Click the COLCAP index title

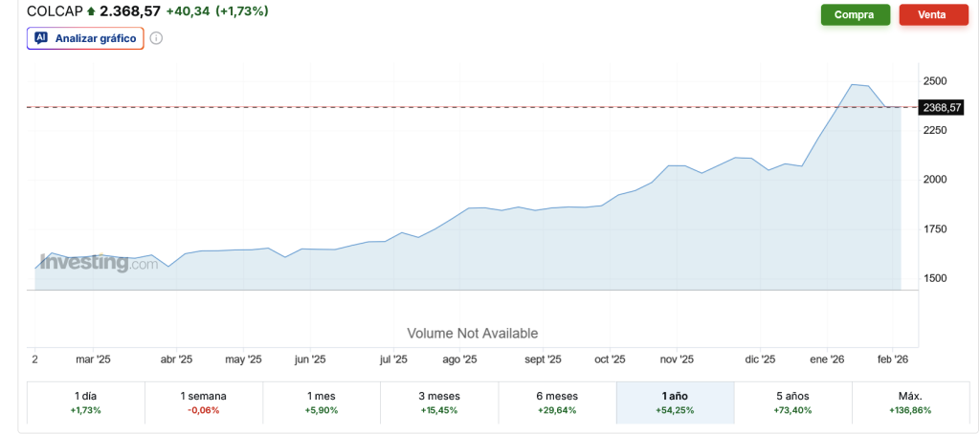click(55, 11)
